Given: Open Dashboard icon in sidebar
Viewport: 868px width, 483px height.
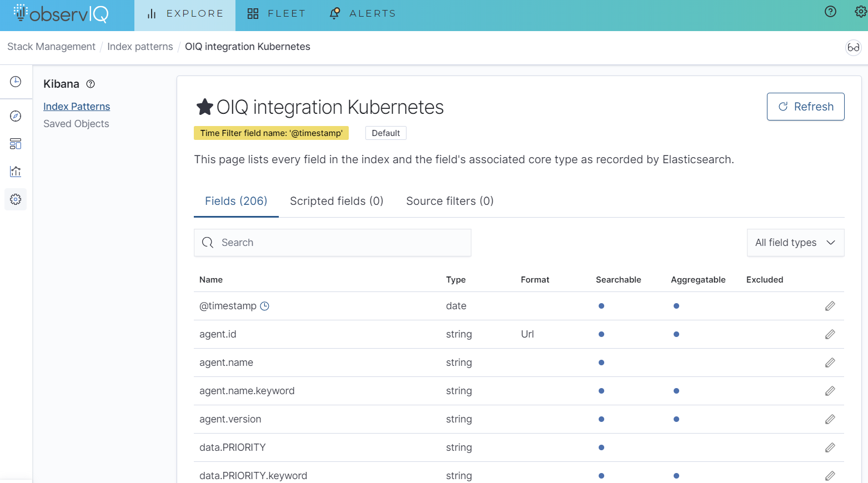Looking at the screenshot, I should click(x=16, y=144).
